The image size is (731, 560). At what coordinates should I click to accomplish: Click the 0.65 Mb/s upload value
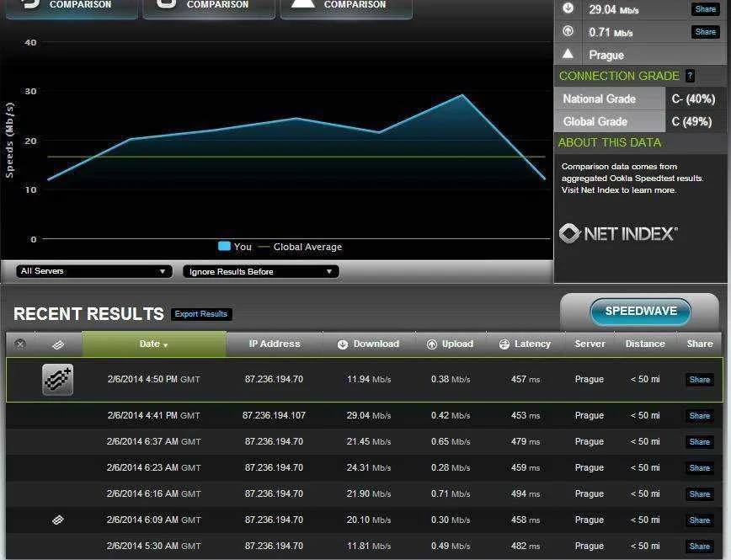[x=451, y=441]
